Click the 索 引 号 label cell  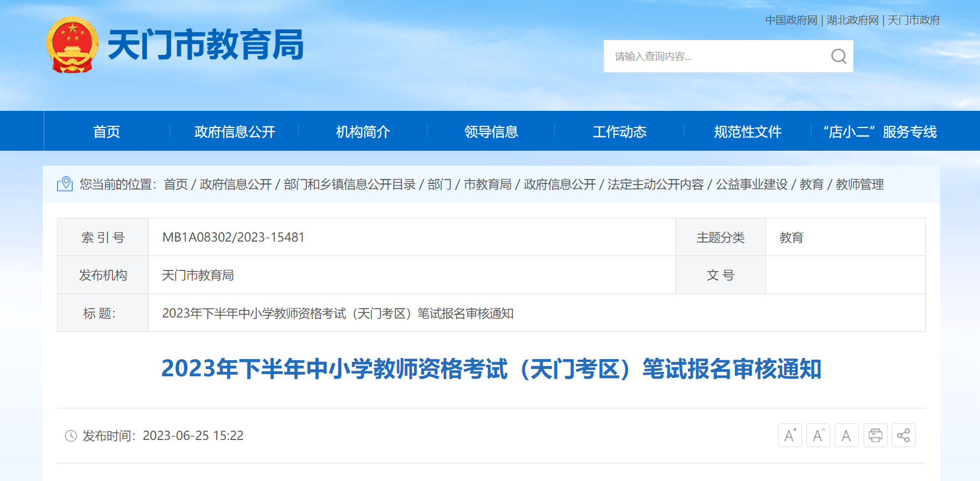coord(103,237)
